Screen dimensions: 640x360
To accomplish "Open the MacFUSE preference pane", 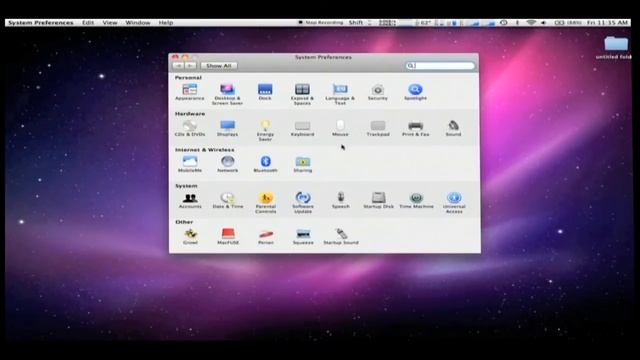I will 228,236.
